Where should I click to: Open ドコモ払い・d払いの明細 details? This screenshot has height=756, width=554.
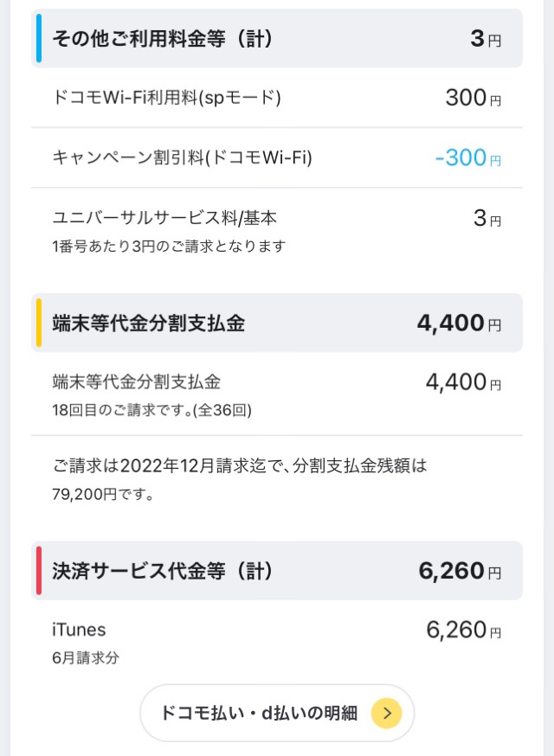[277, 713]
